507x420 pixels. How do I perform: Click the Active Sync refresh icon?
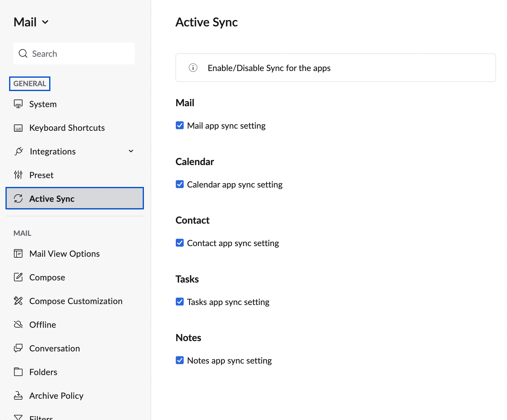click(x=18, y=199)
